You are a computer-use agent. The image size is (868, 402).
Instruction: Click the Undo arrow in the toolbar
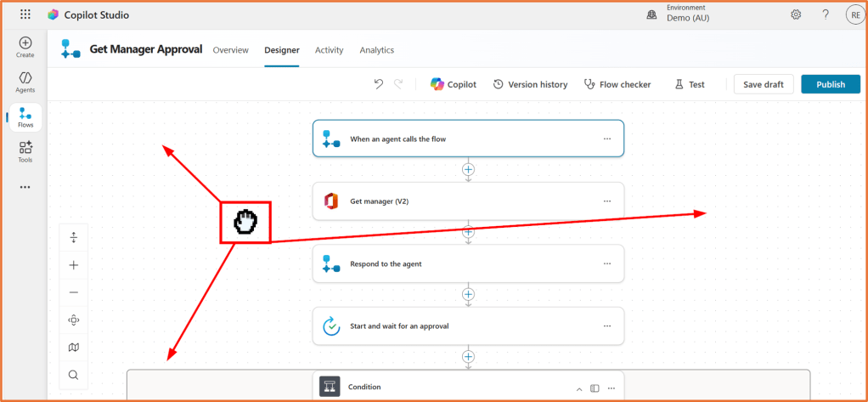click(379, 84)
